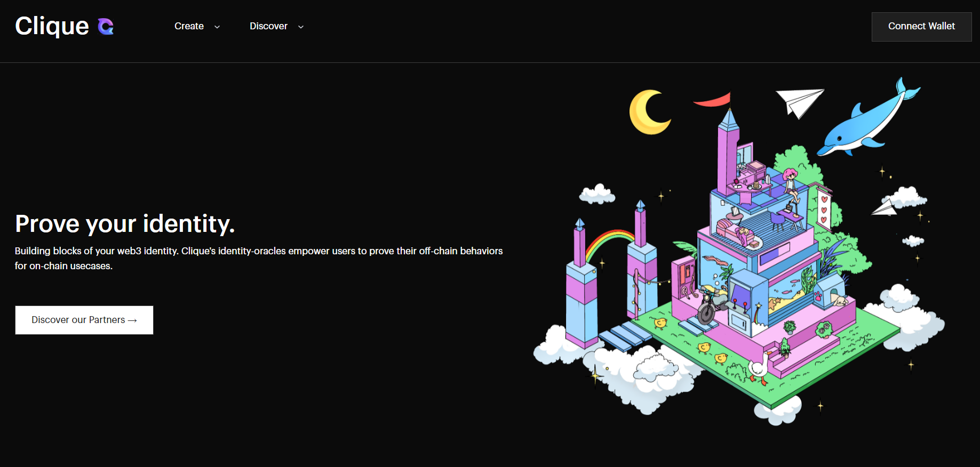The width and height of the screenshot is (980, 467).
Task: Expand the Discover dropdown chevron
Action: coord(301,27)
